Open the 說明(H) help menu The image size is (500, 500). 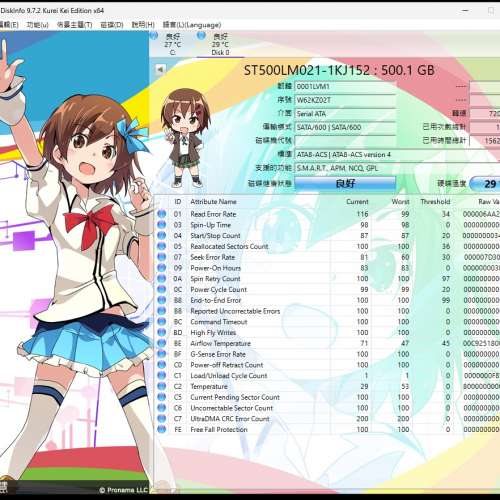coord(143,25)
